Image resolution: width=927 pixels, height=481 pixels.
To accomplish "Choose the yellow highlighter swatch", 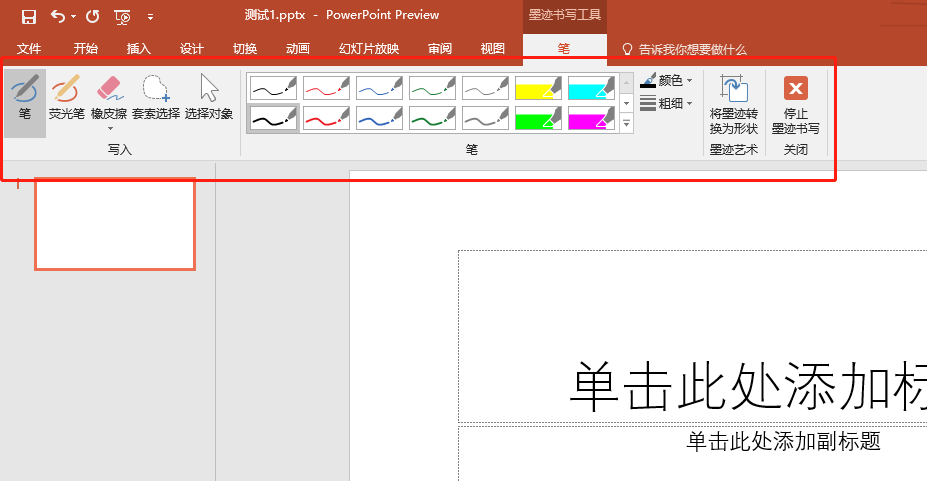I will click(x=538, y=88).
